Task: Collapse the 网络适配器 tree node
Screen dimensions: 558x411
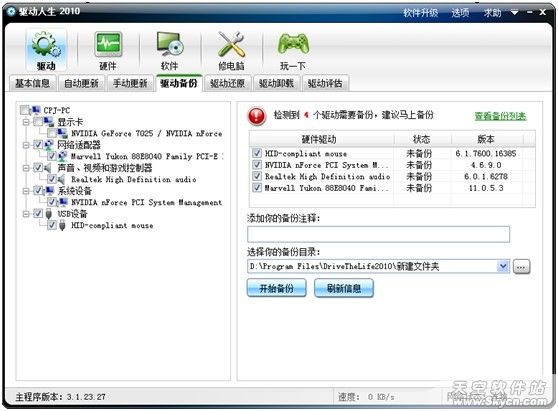Action: coord(26,145)
